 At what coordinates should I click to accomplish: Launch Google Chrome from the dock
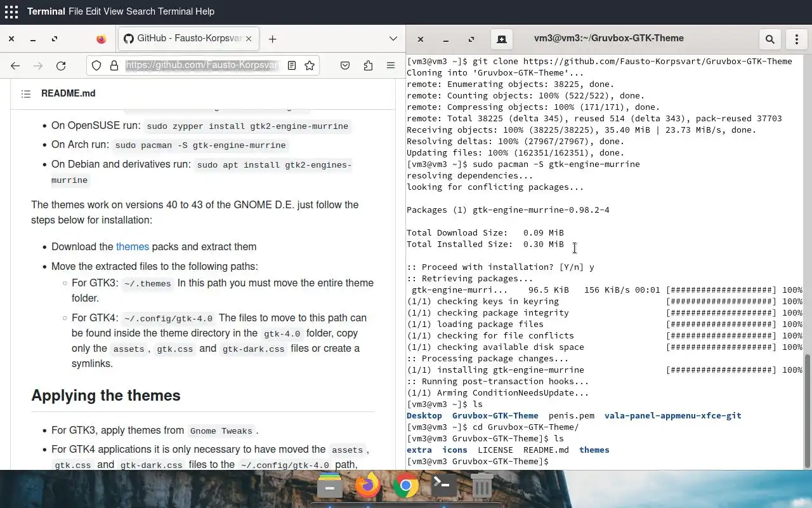click(405, 486)
